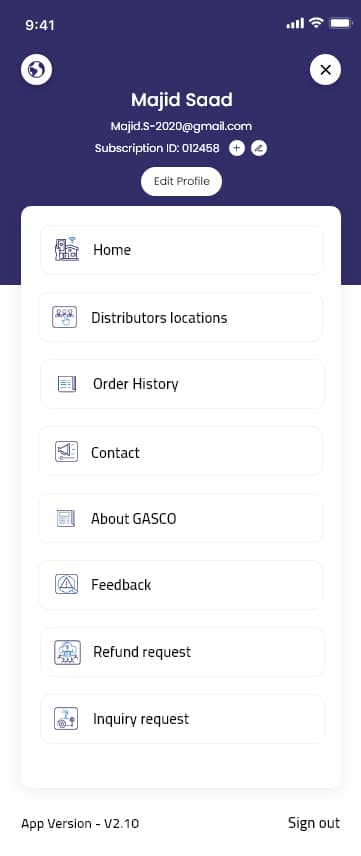Tap the Order History list icon
This screenshot has width=361, height=856.
67,384
